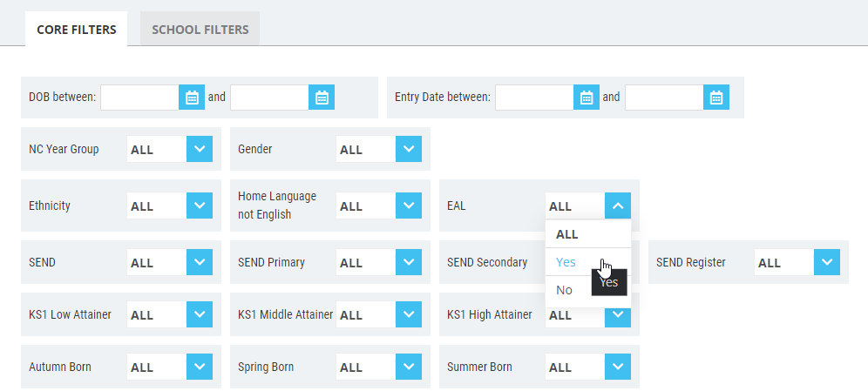The height and width of the screenshot is (391, 868).
Task: Expand the Spring Born dropdown
Action: 409,367
